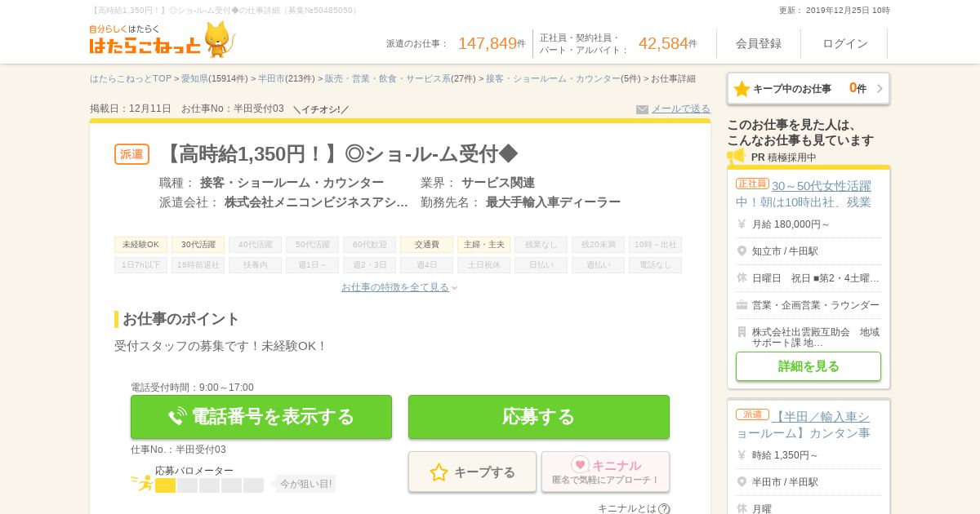Click the 土日祝休 feature tag
The height and width of the screenshot is (514, 980).
(483, 265)
